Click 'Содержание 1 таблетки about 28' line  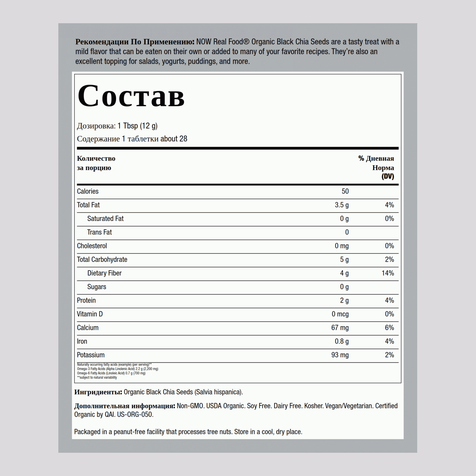pyautogui.click(x=132, y=139)
